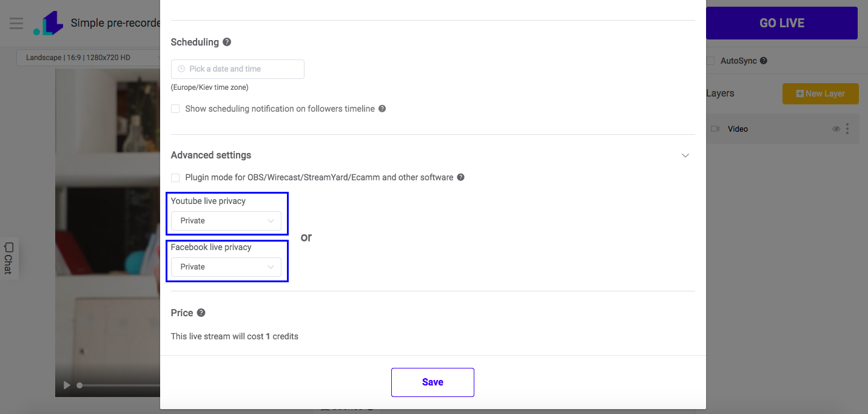Enable Plugin mode for OBS/Wirecast checkbox
Viewport: 868px width, 414px height.
[x=175, y=177]
